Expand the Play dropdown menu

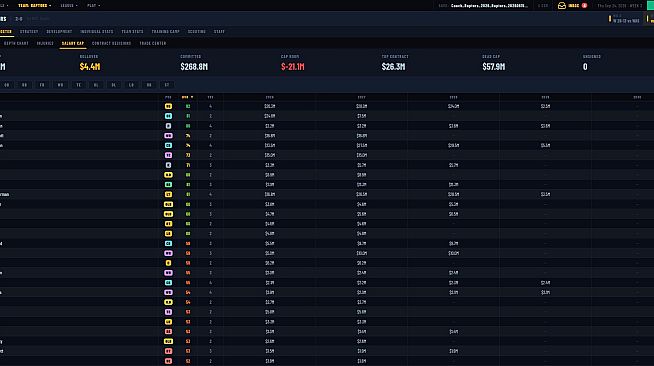pos(93,5)
